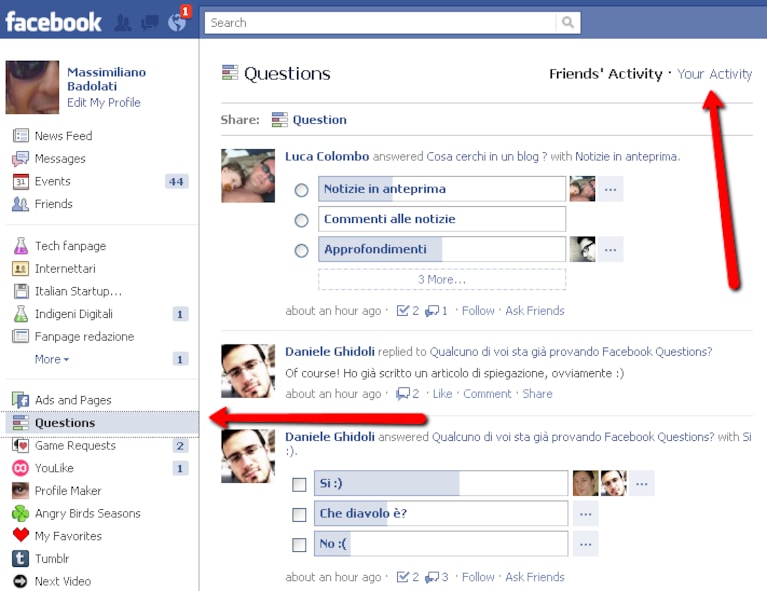Click the Questions icon in the left sidebar

click(21, 423)
